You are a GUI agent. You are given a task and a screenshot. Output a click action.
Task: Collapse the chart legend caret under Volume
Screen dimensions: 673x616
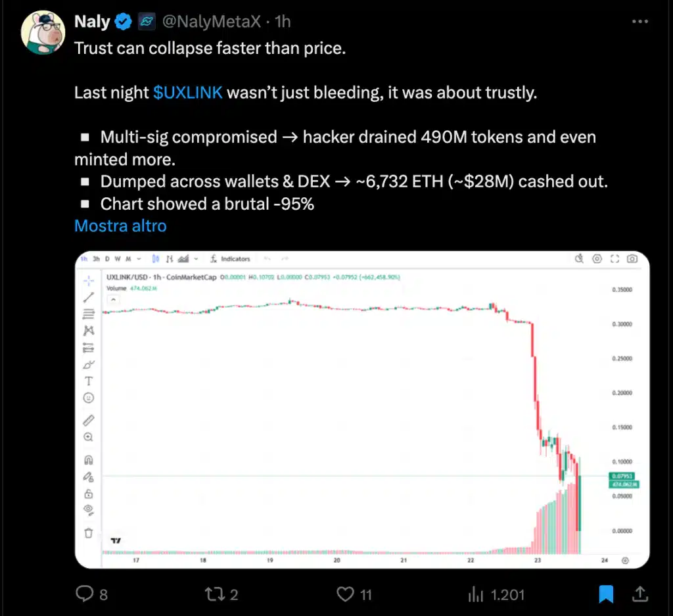(x=113, y=299)
